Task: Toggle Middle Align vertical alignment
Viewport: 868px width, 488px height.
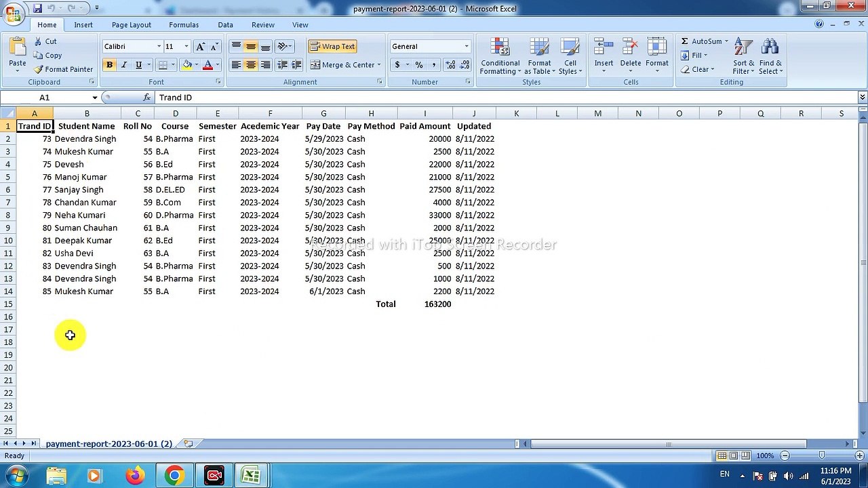Action: point(251,47)
